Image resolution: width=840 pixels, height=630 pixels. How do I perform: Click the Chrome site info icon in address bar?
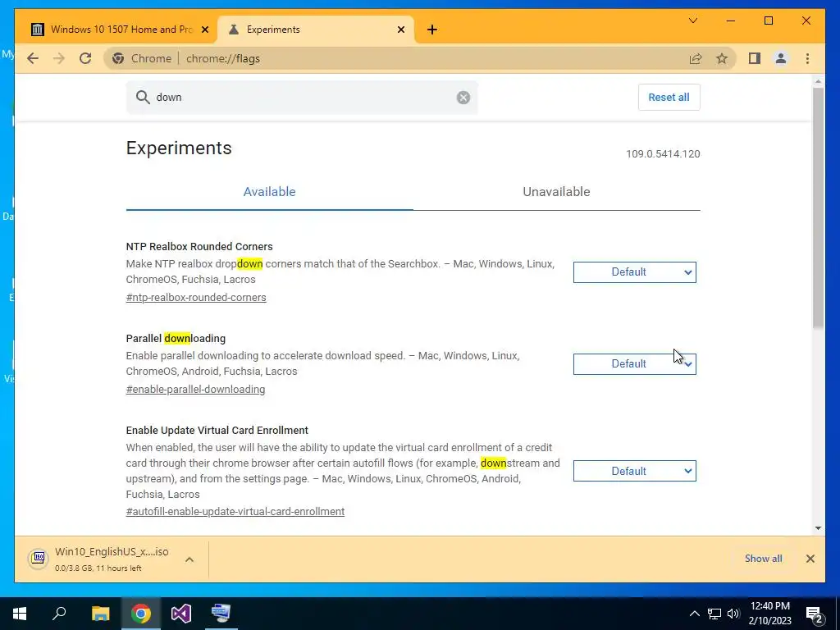pyautogui.click(x=118, y=58)
